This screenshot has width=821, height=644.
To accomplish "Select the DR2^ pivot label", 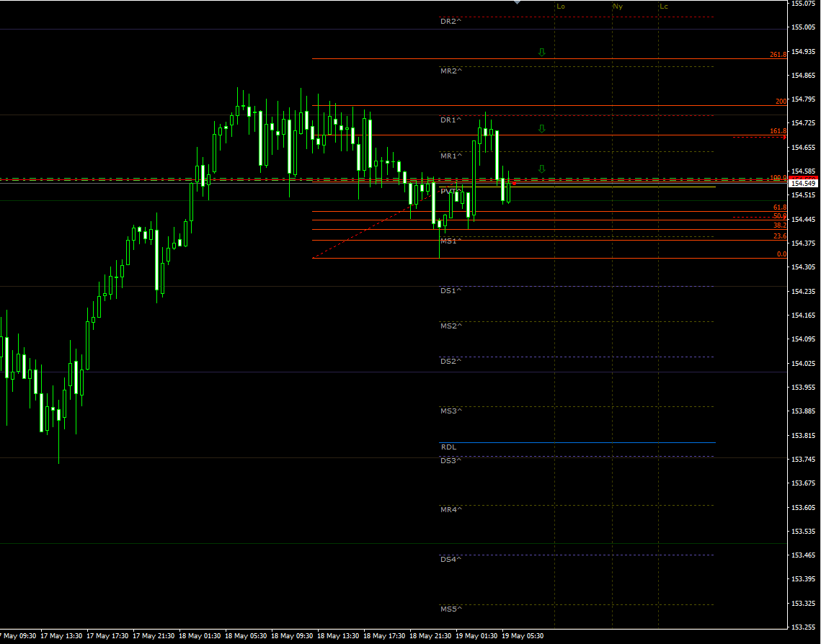I will [451, 22].
